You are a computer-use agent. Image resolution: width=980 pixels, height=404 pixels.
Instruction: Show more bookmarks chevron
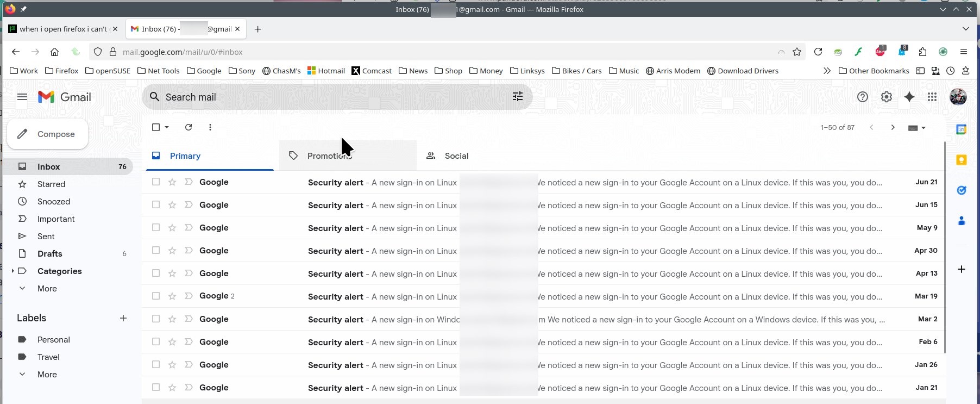coord(827,71)
